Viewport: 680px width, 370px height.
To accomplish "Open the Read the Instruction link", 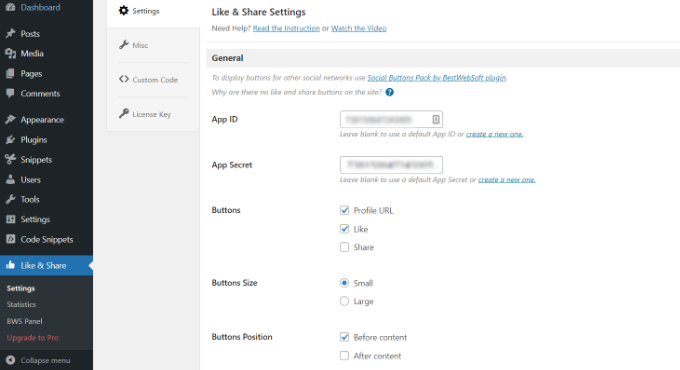I will pos(286,28).
